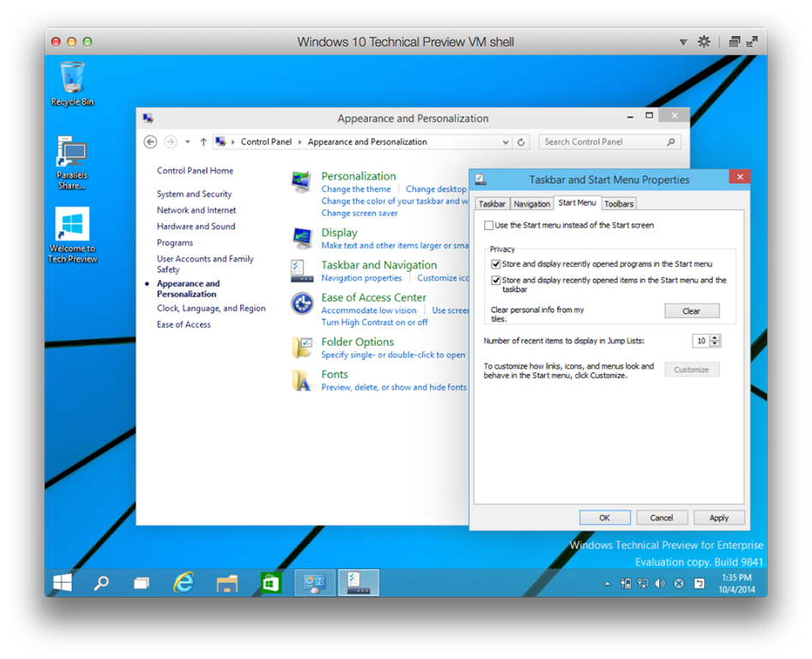Click the Jump Lists number field
This screenshot has width=812, height=659.
701,341
